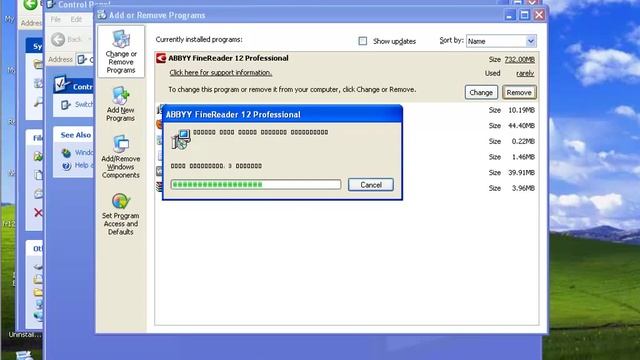This screenshot has height=360, width=640.
Task: Click the Change button for ABBYY FineReader
Action: (481, 93)
